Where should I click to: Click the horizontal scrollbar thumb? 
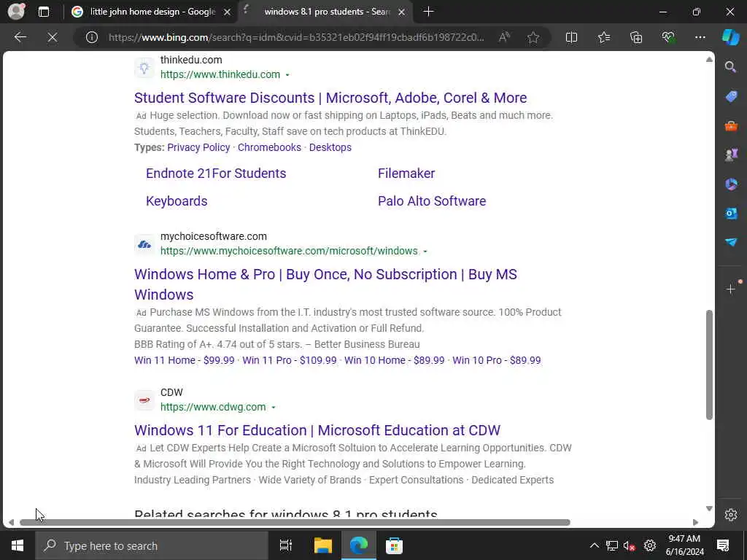tap(295, 522)
